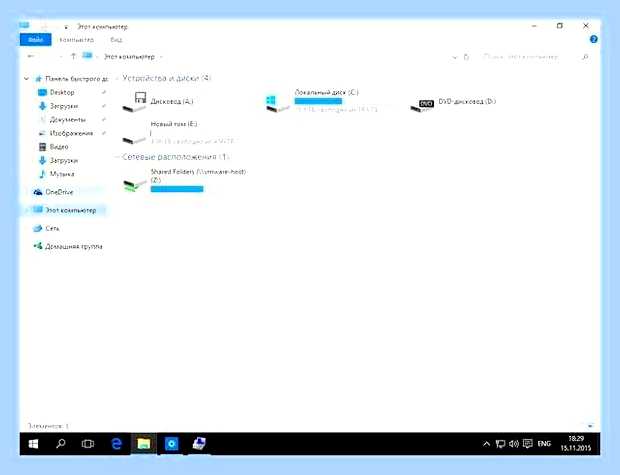620x475 pixels.
Task: Show hidden system tray icons
Action: (487, 444)
